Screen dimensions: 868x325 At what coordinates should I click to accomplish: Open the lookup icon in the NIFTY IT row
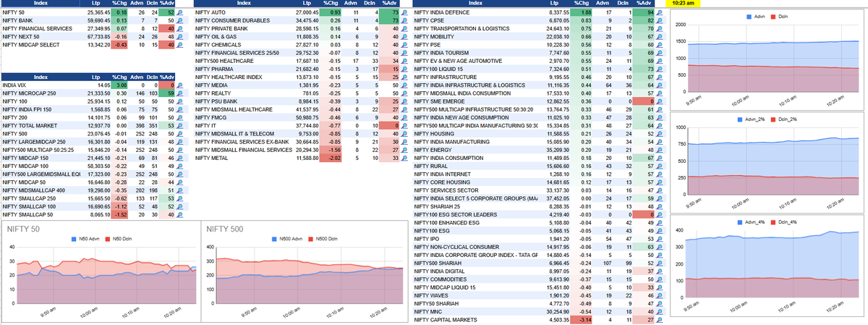(x=405, y=124)
